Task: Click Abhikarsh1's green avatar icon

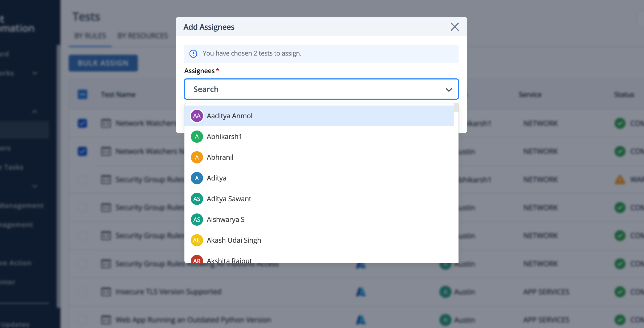Action: click(197, 137)
